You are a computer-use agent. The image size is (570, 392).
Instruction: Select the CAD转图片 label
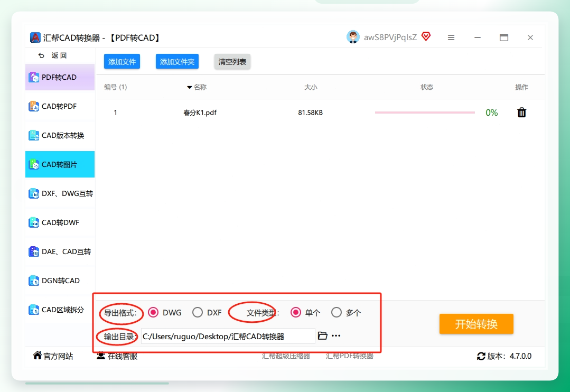coord(59,164)
